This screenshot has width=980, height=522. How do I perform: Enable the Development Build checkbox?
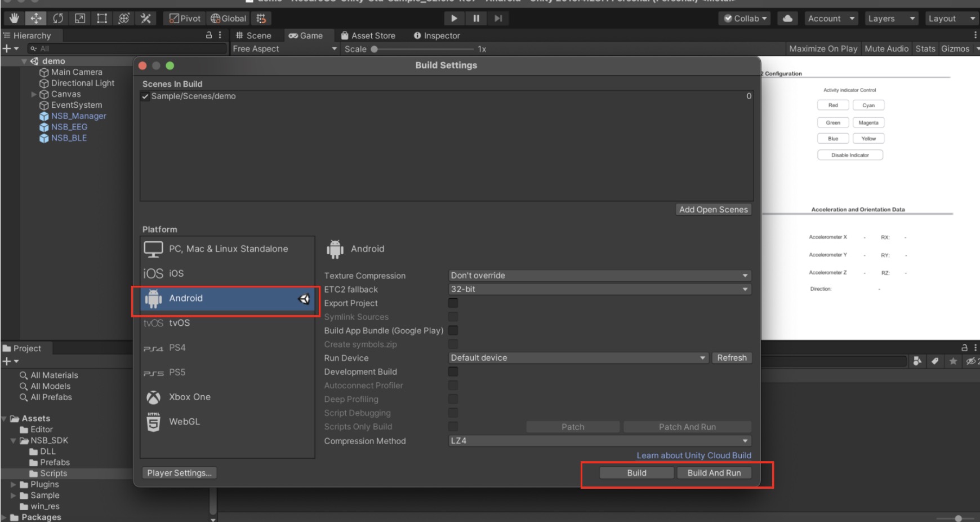coord(453,371)
